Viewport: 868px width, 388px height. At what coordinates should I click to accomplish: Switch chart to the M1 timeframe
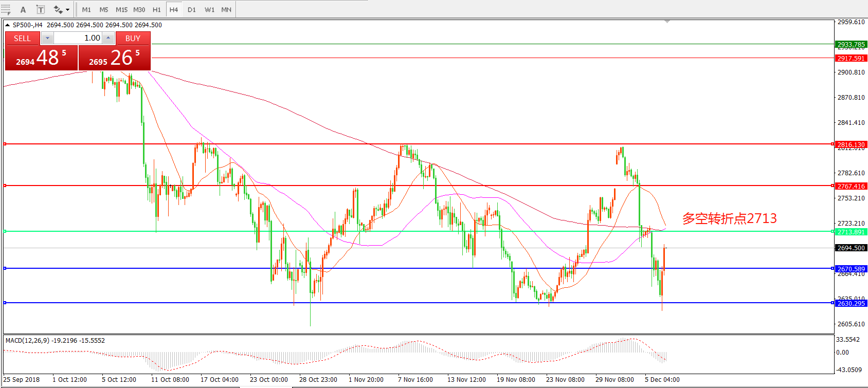point(86,9)
